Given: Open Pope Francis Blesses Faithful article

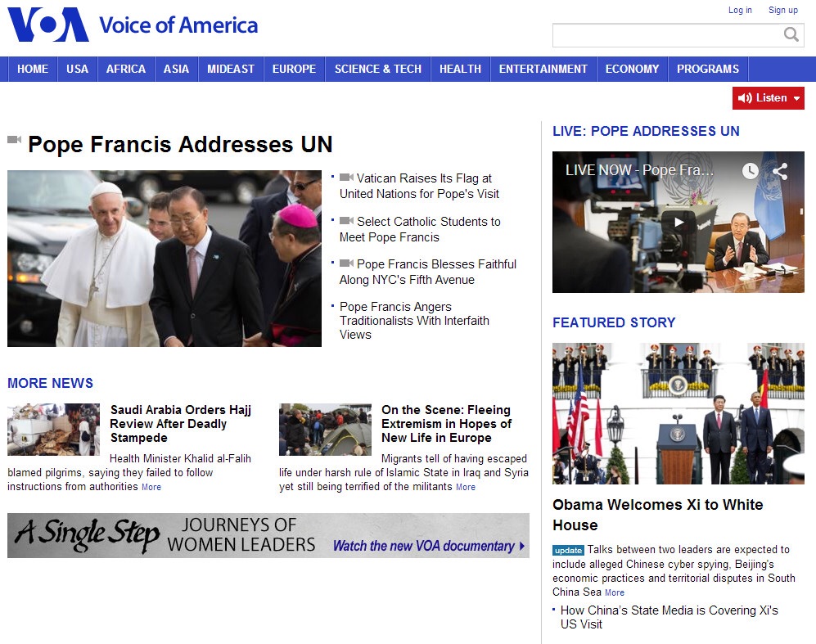Looking at the screenshot, I should (x=428, y=272).
